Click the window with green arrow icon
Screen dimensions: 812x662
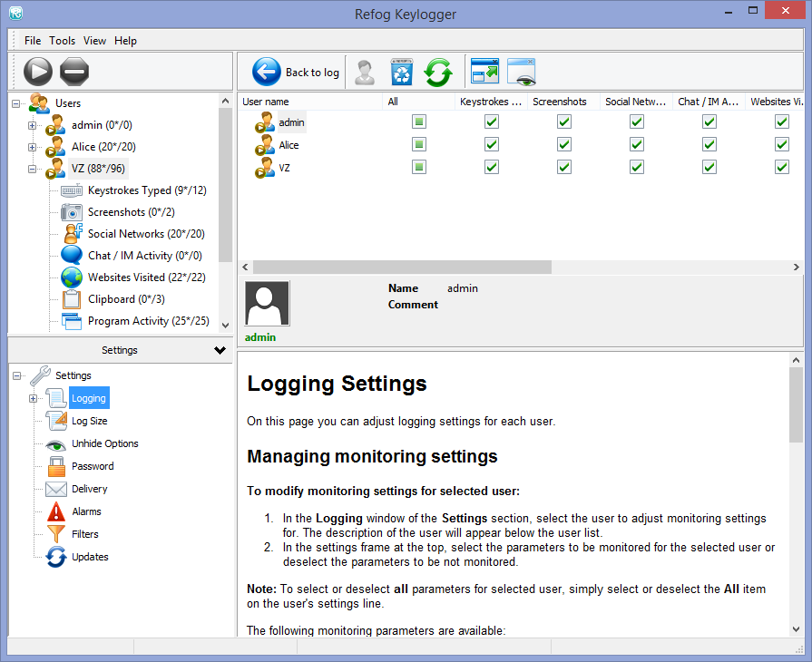pyautogui.click(x=484, y=72)
